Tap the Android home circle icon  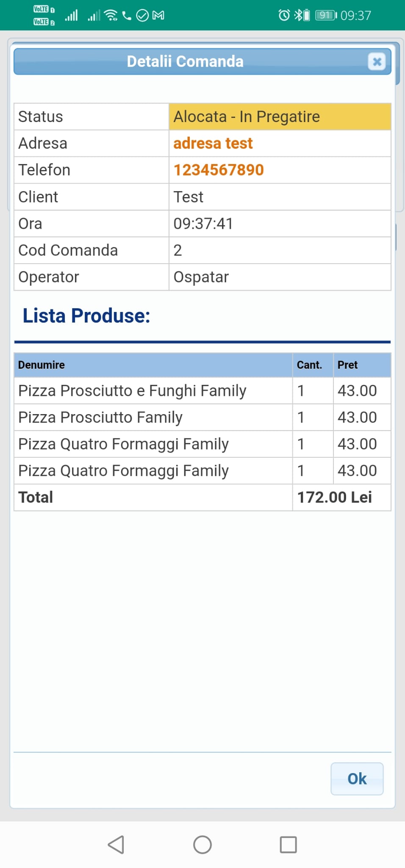point(202,845)
